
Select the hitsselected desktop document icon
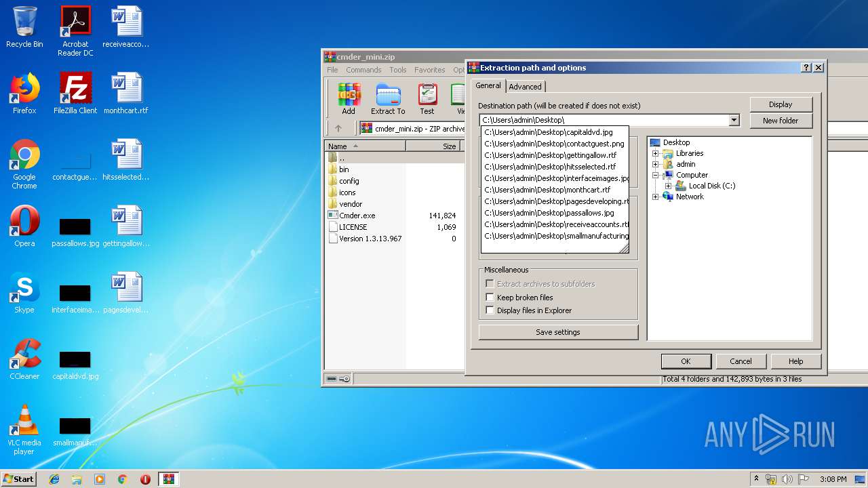(x=126, y=160)
